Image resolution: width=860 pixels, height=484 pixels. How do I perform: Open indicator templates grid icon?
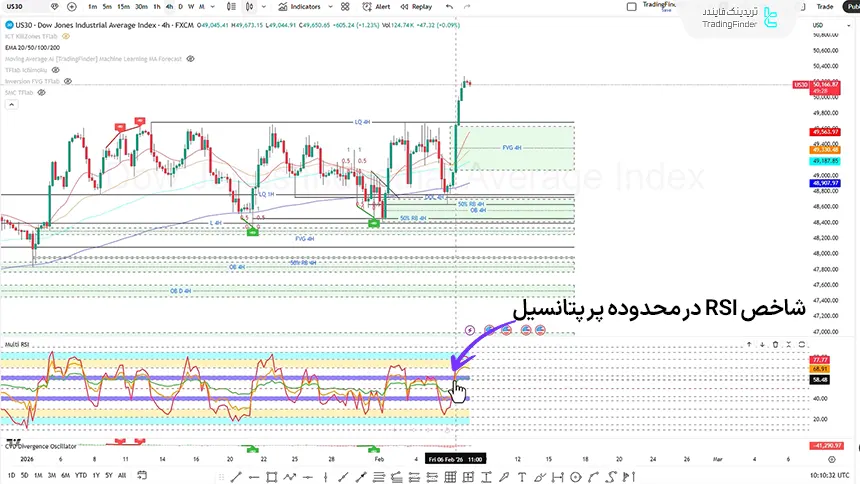(345, 7)
